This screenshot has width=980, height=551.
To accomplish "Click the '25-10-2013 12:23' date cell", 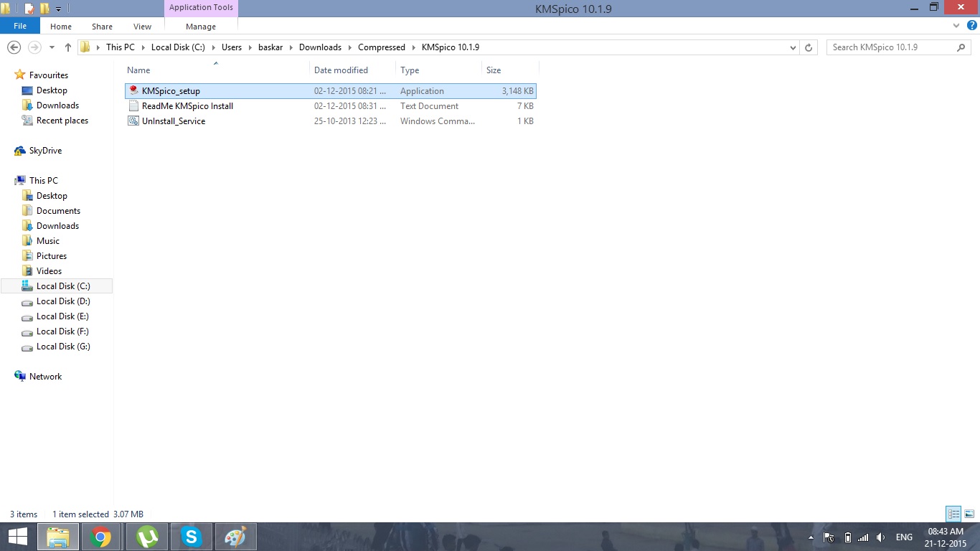I will coord(350,121).
